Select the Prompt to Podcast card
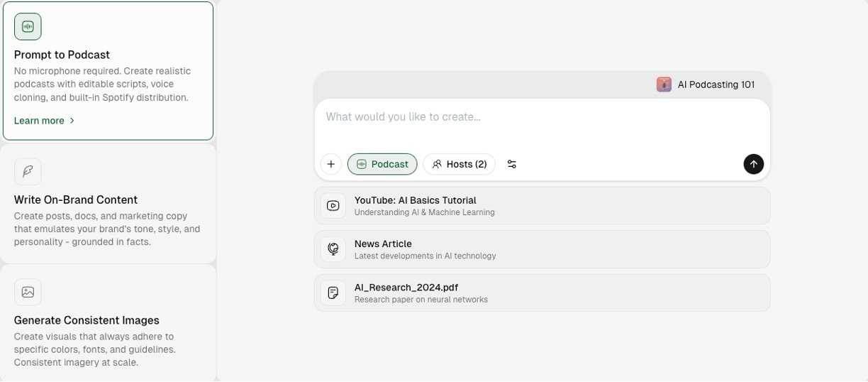Image resolution: width=868 pixels, height=382 pixels. (108, 71)
